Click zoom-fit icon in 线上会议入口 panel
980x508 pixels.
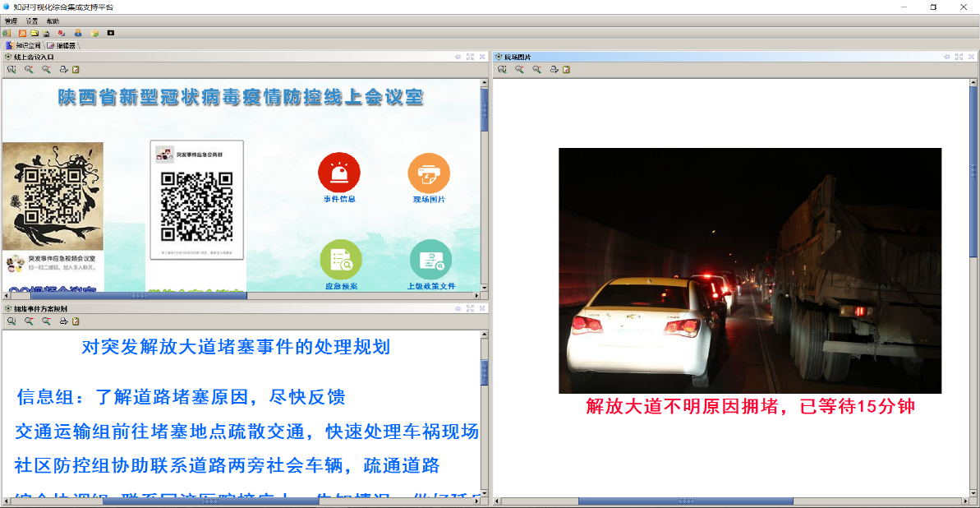(x=12, y=69)
